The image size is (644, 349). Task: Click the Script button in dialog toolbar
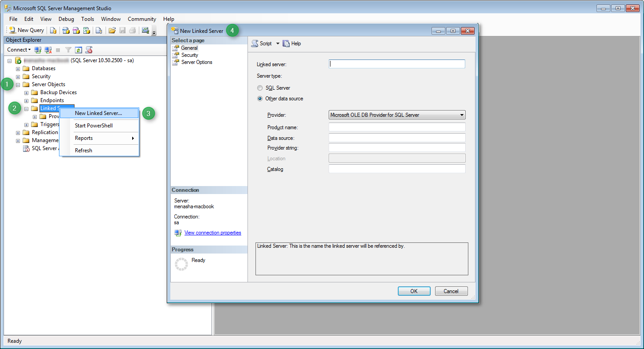pos(262,44)
